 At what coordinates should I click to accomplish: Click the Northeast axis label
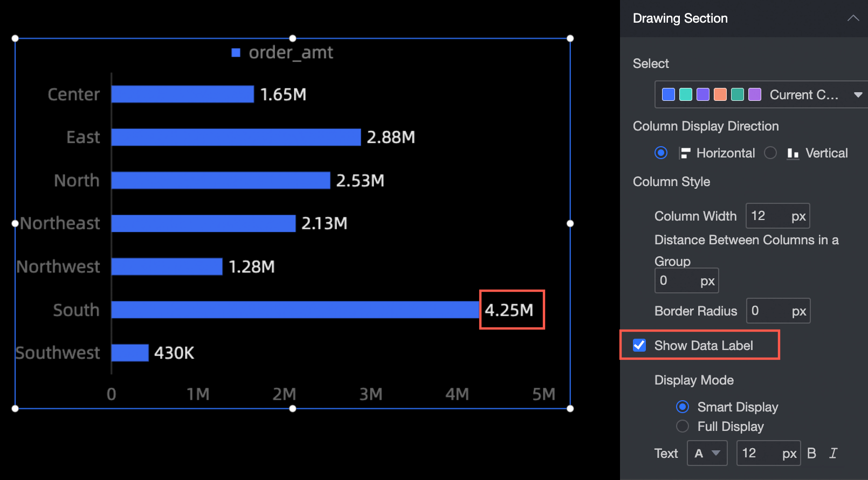pyautogui.click(x=60, y=223)
